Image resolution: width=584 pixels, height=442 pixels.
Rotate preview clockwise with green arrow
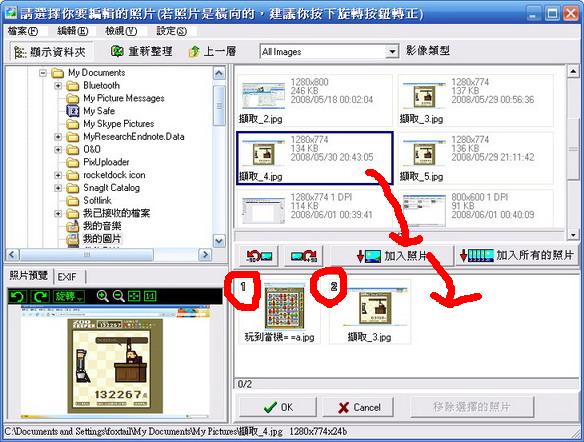tap(39, 296)
